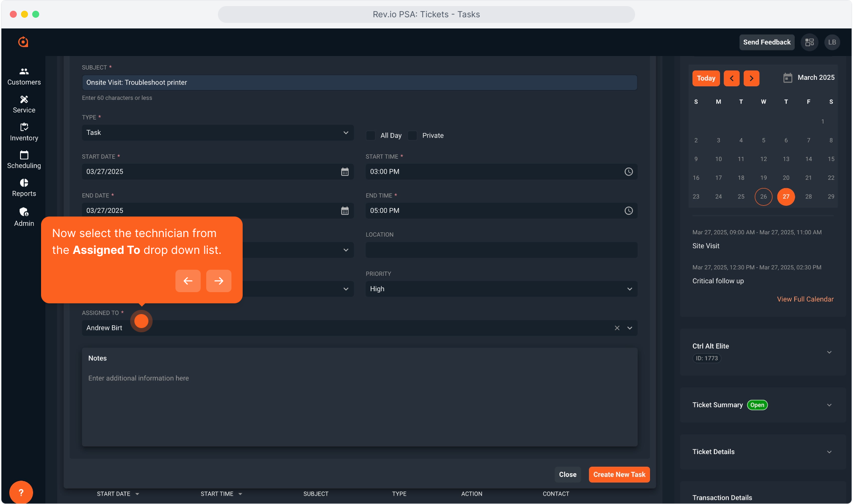Open the Start Date calendar picker icon
Screen dimensions: 853x504
click(x=344, y=172)
